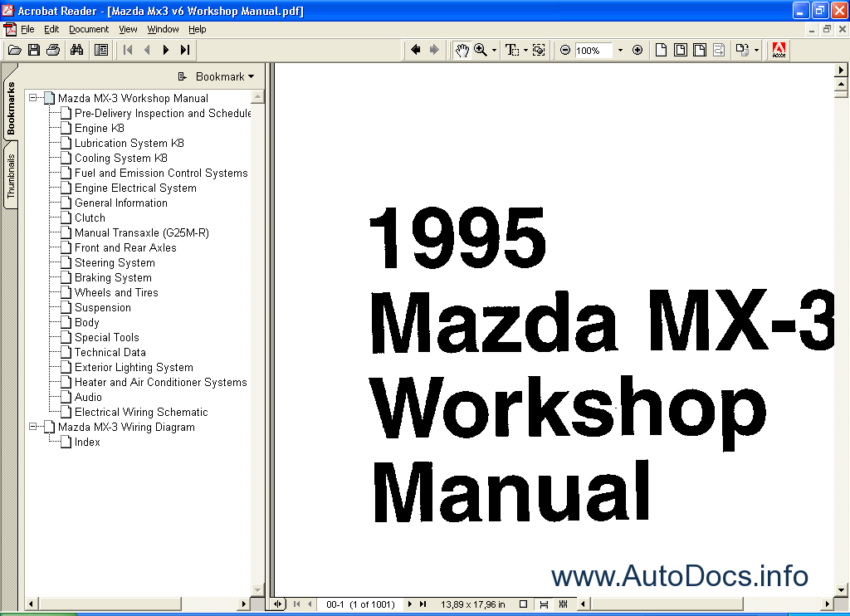Select the Text Select tool
850x616 pixels.
click(511, 51)
